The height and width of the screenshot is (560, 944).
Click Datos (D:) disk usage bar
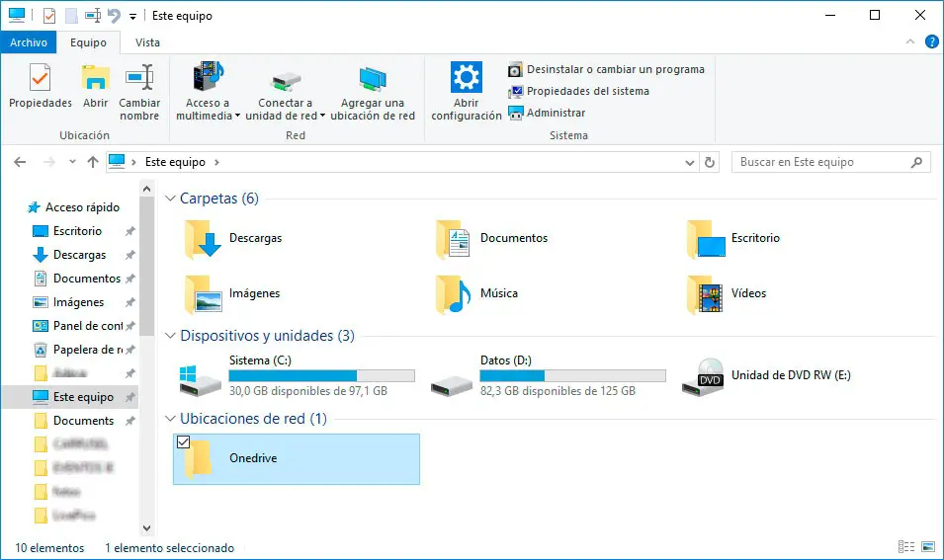click(572, 375)
